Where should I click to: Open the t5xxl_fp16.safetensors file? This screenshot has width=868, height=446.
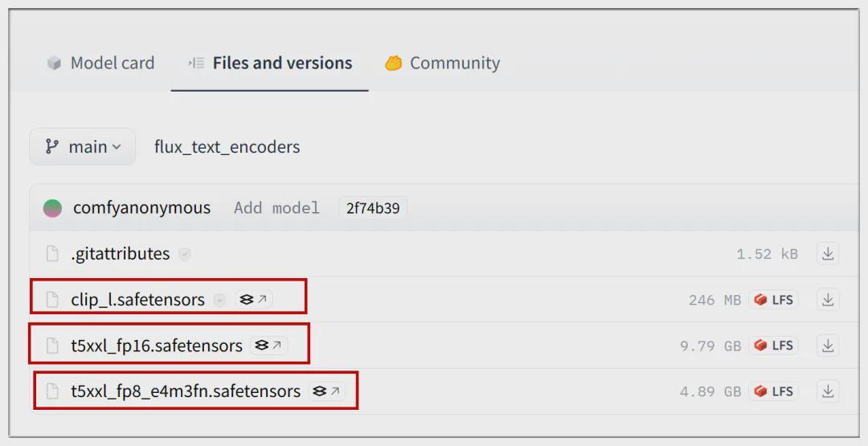coord(157,346)
